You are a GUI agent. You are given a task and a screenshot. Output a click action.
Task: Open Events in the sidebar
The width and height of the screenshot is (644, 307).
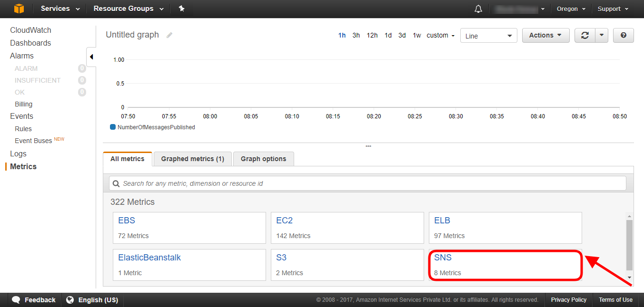21,116
